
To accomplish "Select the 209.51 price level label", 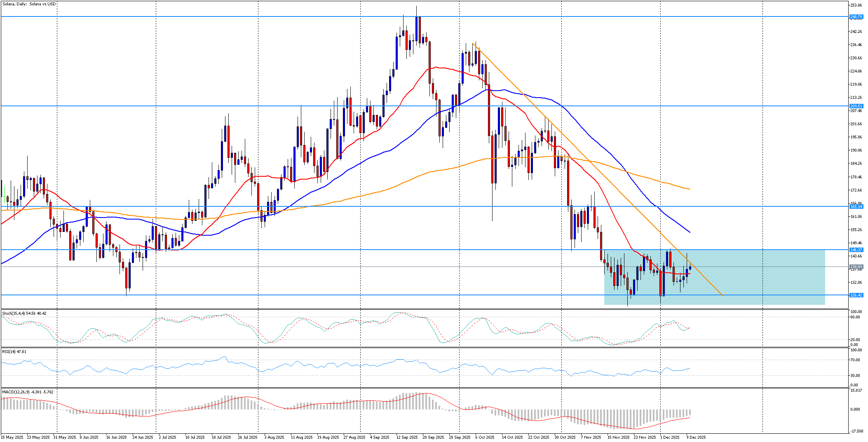I will (x=856, y=106).
